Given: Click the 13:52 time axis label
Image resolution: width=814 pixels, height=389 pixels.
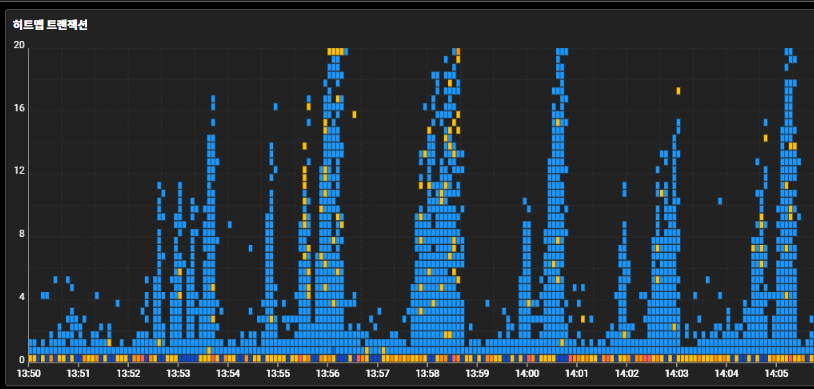Looking at the screenshot, I should pos(128,373).
